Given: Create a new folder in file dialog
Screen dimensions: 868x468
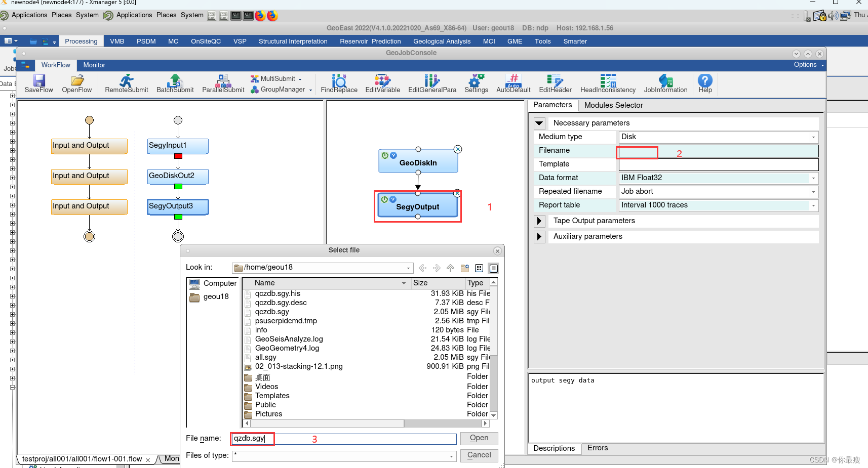Looking at the screenshot, I should [465, 268].
